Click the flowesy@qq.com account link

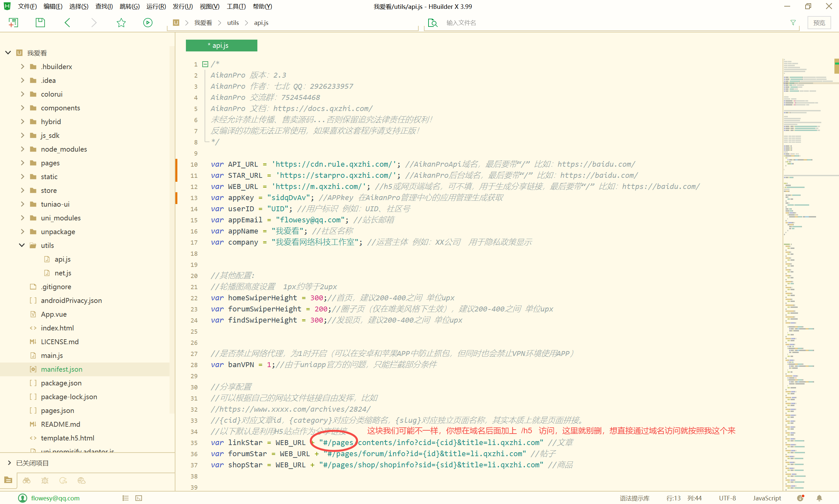click(55, 498)
